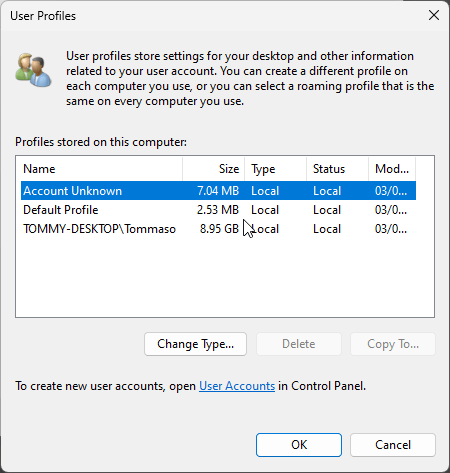Click the Copy To button
The width and height of the screenshot is (450, 473).
[393, 344]
